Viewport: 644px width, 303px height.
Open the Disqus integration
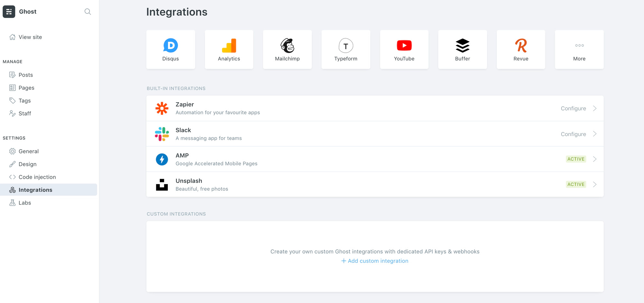tap(170, 49)
